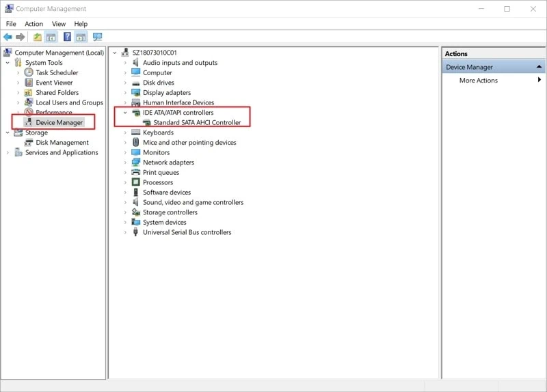Select Event Viewer in the console tree

click(54, 83)
